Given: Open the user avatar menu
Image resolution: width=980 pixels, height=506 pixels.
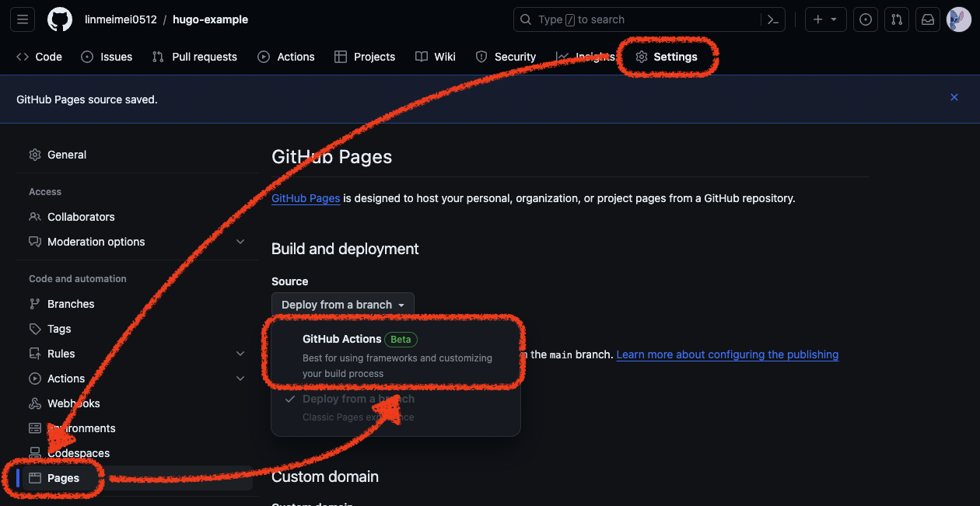Looking at the screenshot, I should tap(959, 19).
